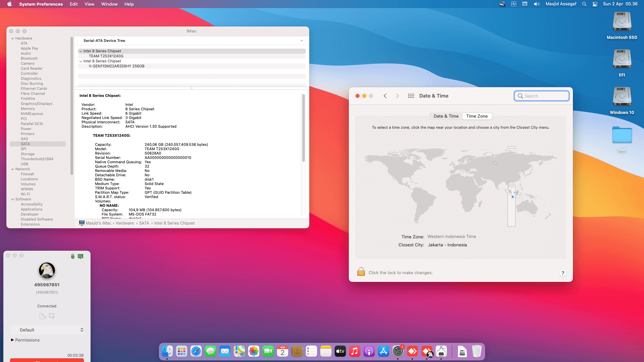This screenshot has height=362, width=644.
Task: Open the Show All preferences grid icon
Action: coord(411,96)
